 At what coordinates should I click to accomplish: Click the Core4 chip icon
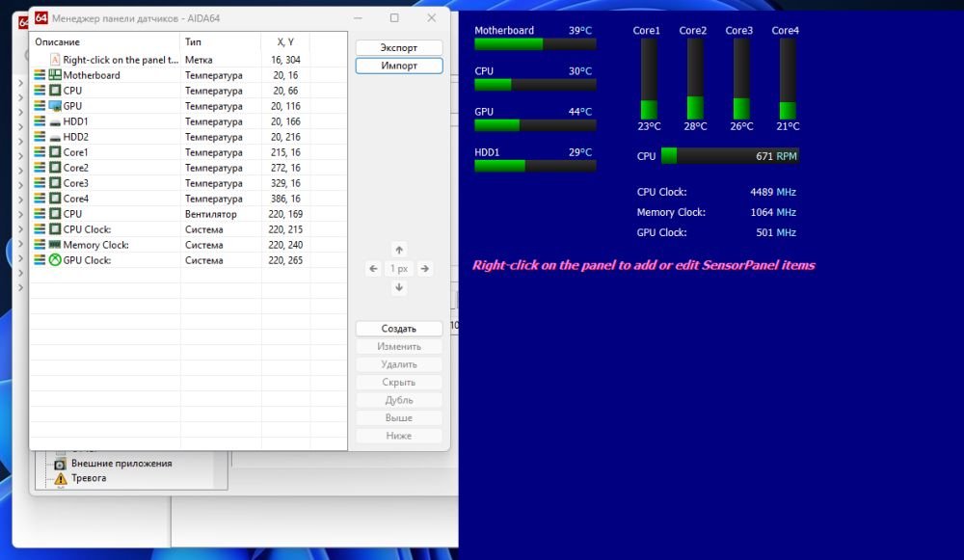point(55,199)
